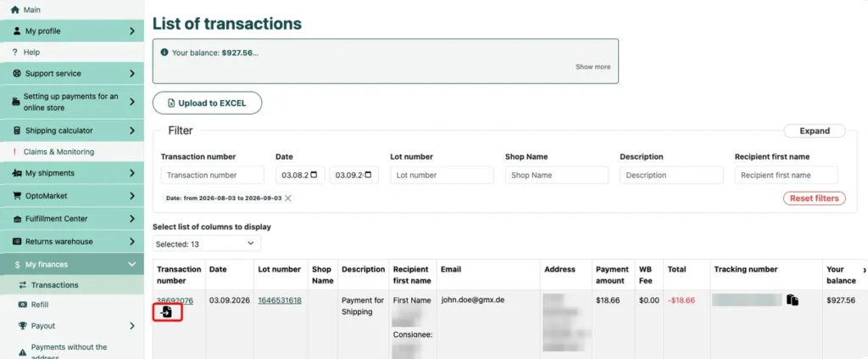This screenshot has height=359, width=868.
Task: Expand the Returns warehouse chevron
Action: (x=131, y=242)
